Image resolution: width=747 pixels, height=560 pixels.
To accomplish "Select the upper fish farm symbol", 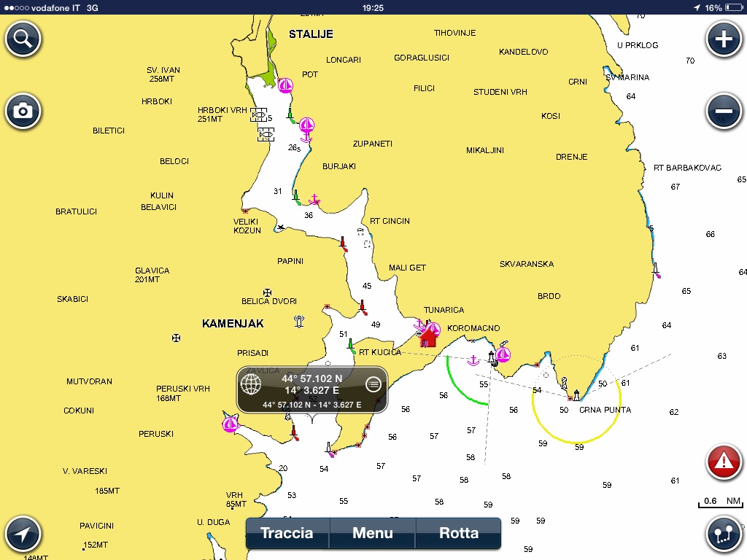I will (259, 114).
